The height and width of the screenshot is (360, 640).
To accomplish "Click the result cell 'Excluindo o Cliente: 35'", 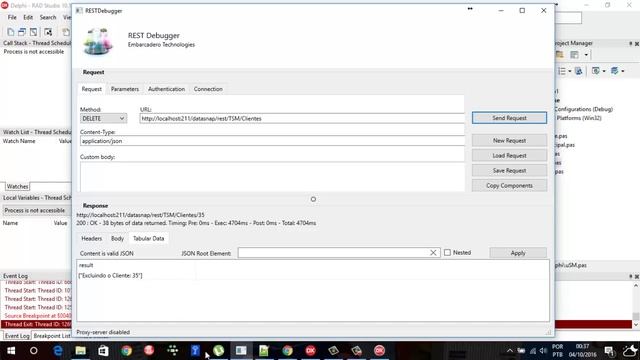I will pos(111,276).
